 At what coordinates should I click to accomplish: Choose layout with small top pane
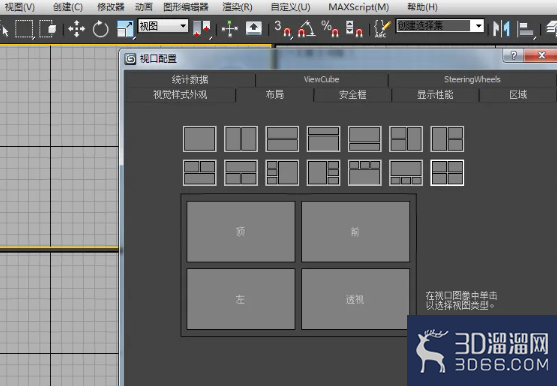pos(323,139)
